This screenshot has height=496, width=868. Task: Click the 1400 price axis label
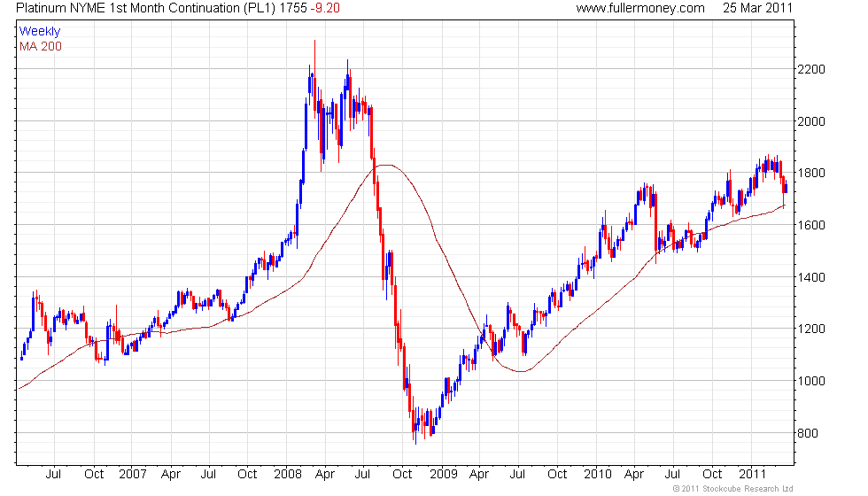pyautogui.click(x=811, y=277)
